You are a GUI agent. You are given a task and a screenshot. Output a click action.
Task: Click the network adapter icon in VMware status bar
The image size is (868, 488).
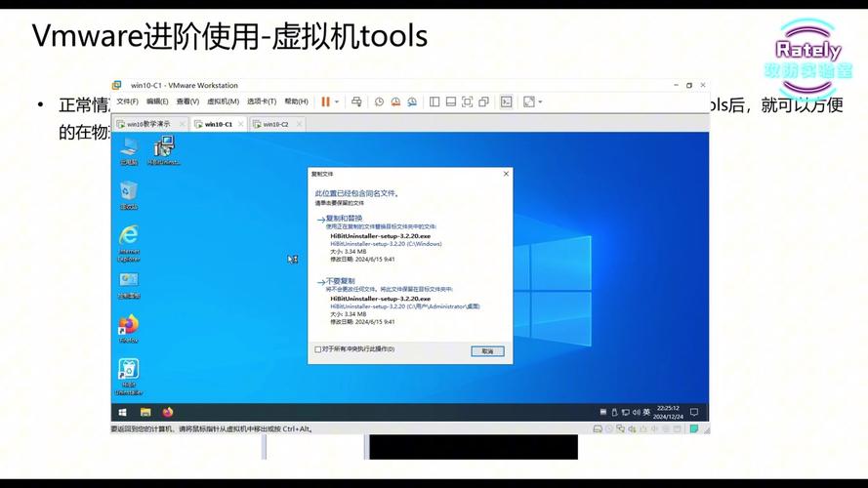point(621,429)
